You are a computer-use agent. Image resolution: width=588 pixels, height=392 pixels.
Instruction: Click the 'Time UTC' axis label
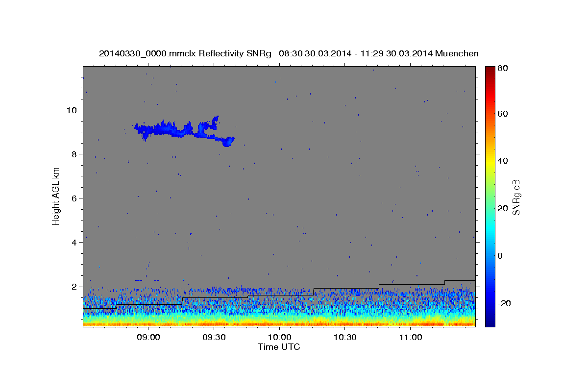(x=279, y=347)
